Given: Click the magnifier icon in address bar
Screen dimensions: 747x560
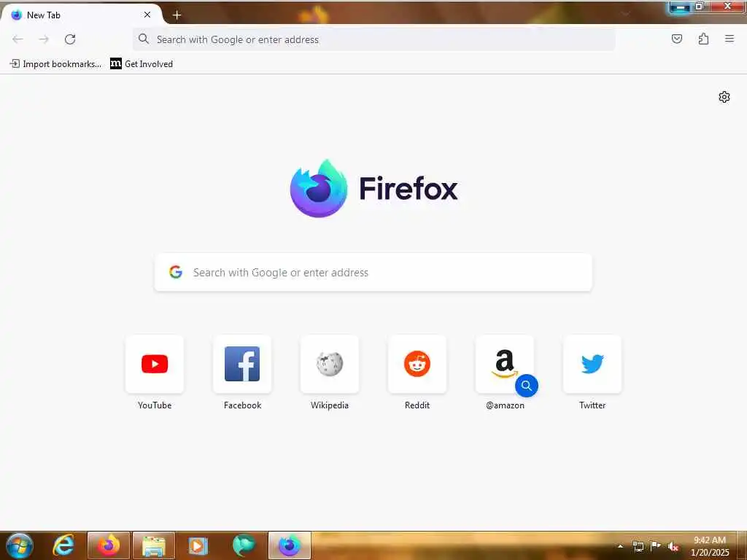Looking at the screenshot, I should (x=144, y=39).
